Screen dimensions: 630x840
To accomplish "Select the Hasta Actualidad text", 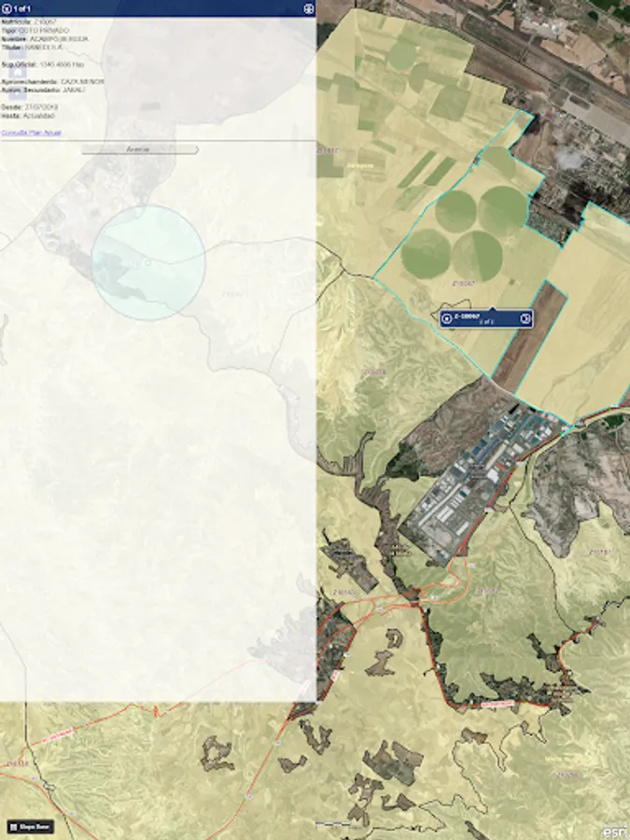I will click(x=28, y=116).
